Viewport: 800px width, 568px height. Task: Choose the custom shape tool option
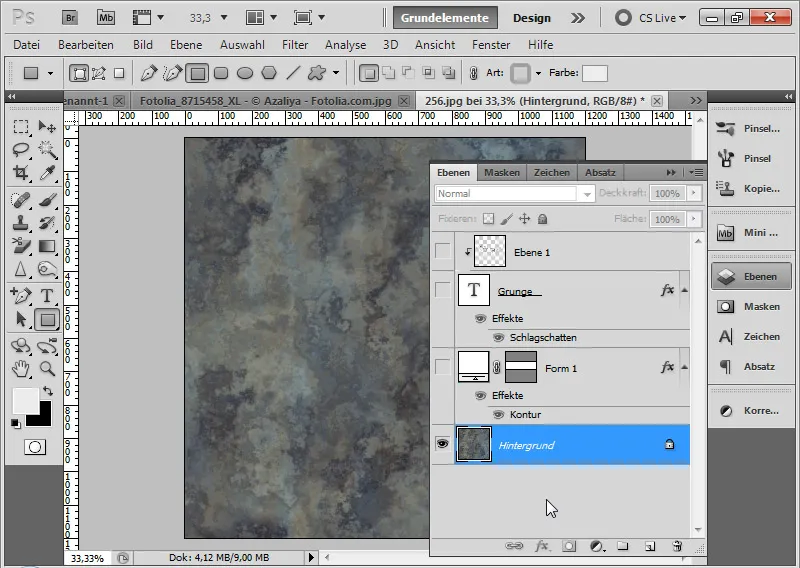[318, 73]
